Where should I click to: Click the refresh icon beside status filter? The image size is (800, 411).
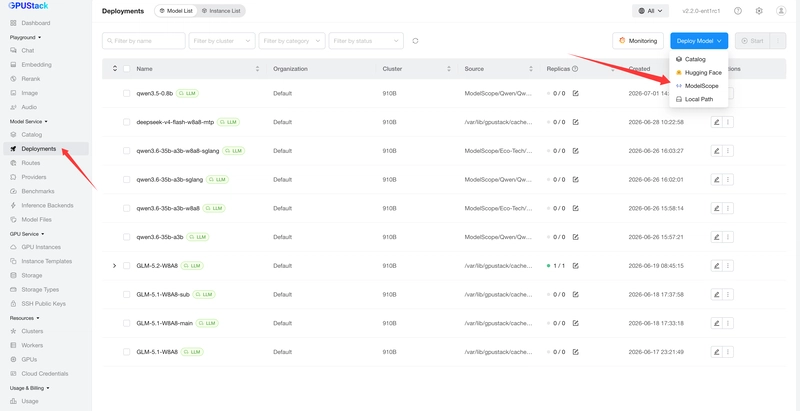click(x=415, y=41)
